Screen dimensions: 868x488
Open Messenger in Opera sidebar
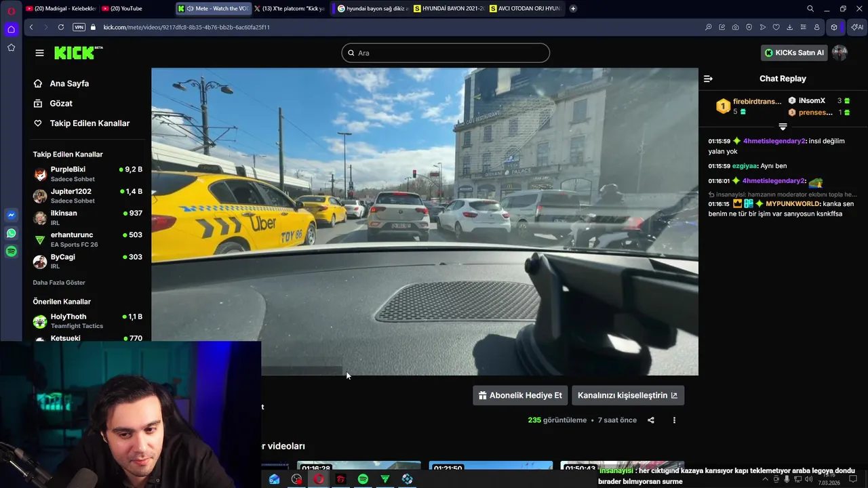point(11,215)
